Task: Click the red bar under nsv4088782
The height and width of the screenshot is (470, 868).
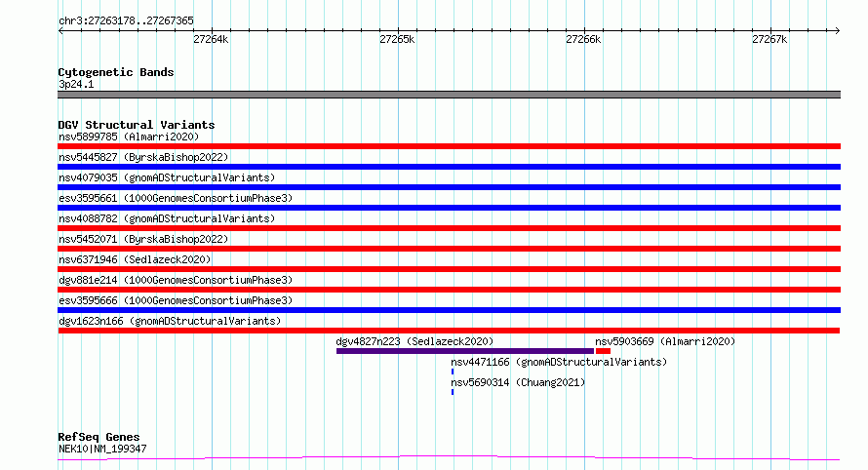Action: pyautogui.click(x=449, y=228)
